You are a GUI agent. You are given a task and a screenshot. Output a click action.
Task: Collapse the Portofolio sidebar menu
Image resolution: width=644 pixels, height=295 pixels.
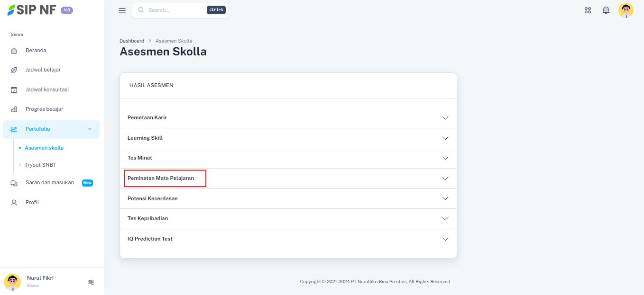pos(90,129)
